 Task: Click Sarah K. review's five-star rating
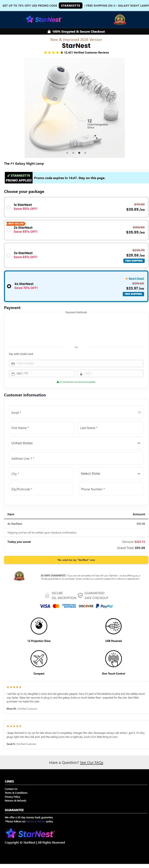click(14, 726)
